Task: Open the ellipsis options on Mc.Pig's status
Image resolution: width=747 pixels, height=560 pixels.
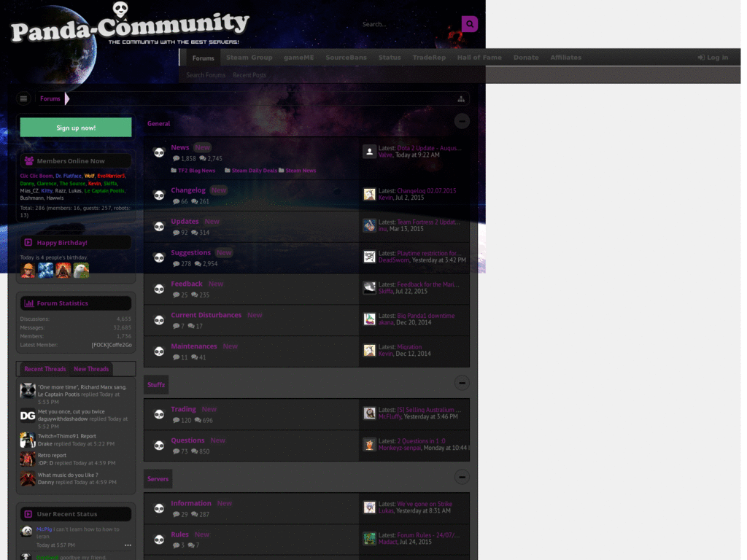Action: coord(128,545)
